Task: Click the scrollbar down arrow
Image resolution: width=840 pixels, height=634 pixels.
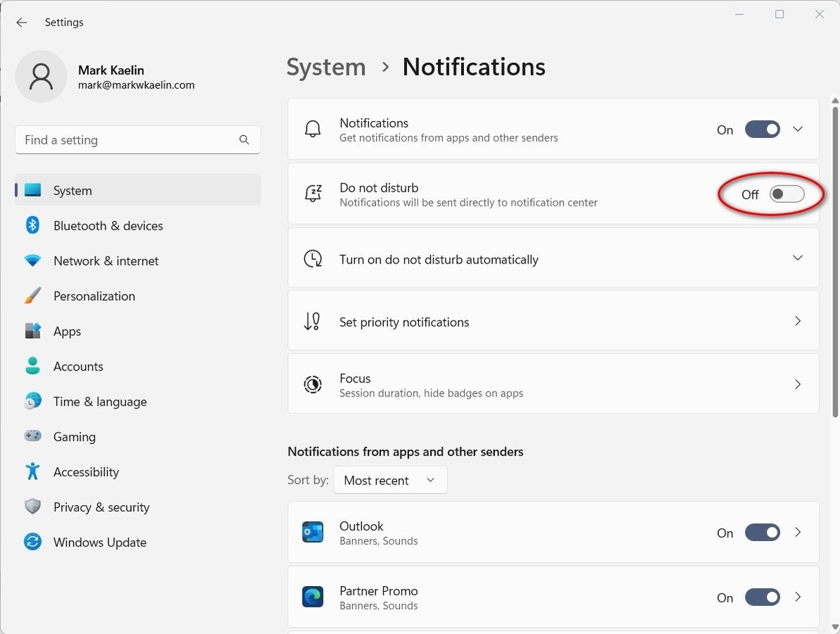Action: (x=834, y=627)
